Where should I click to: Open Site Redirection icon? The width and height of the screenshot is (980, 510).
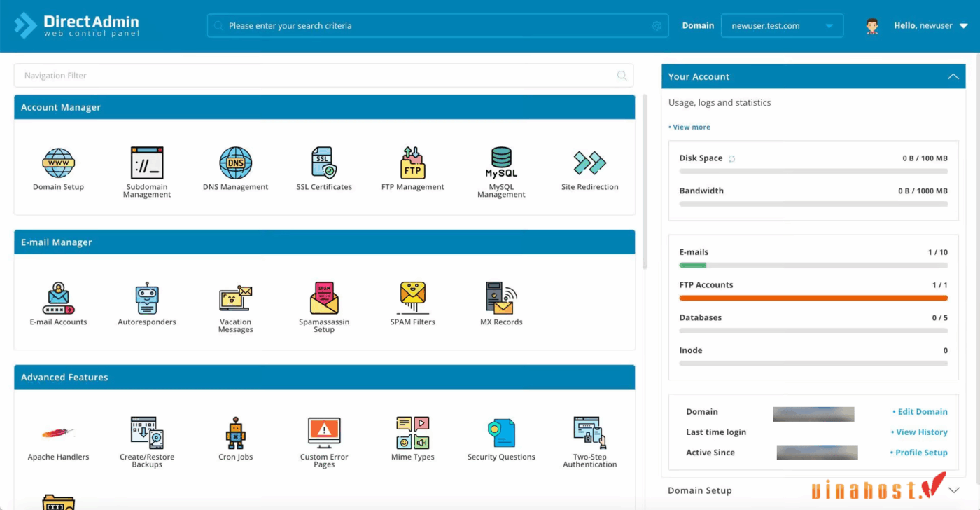pos(590,163)
